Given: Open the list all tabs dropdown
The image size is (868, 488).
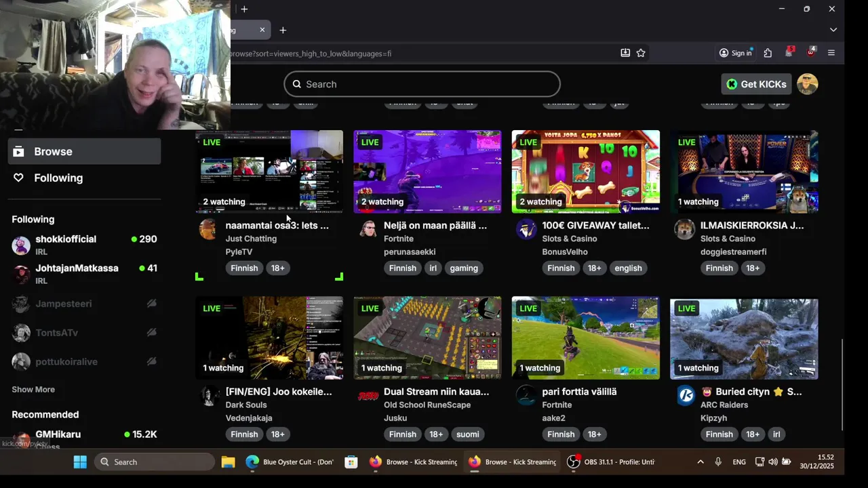Looking at the screenshot, I should 833,30.
